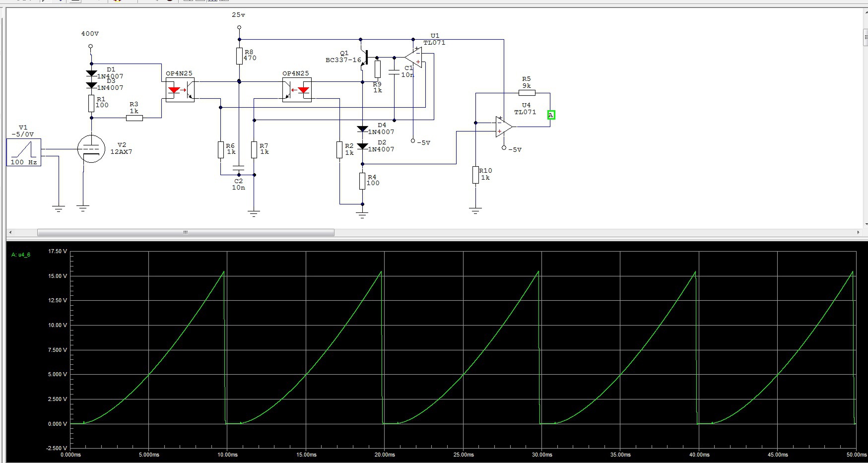Select resistor R8 470
Image resolution: width=868 pixels, height=463 pixels.
pyautogui.click(x=239, y=56)
